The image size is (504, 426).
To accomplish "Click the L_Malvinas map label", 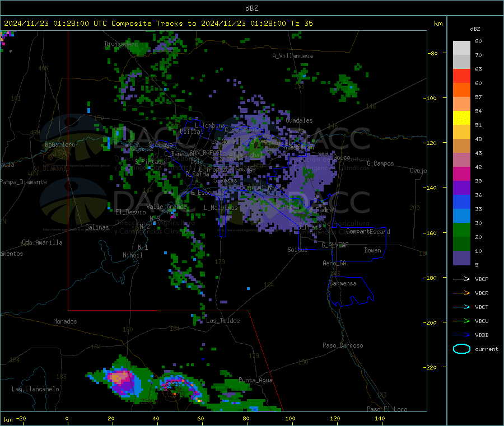I will pyautogui.click(x=221, y=208).
